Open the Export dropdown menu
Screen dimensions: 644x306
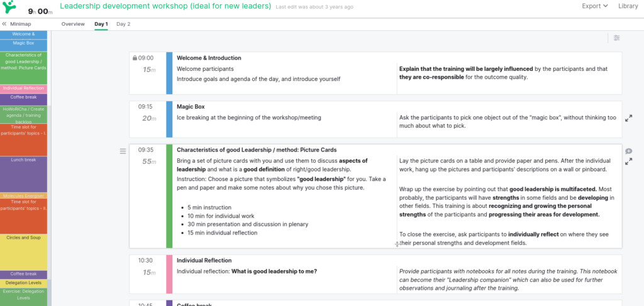coord(594,6)
